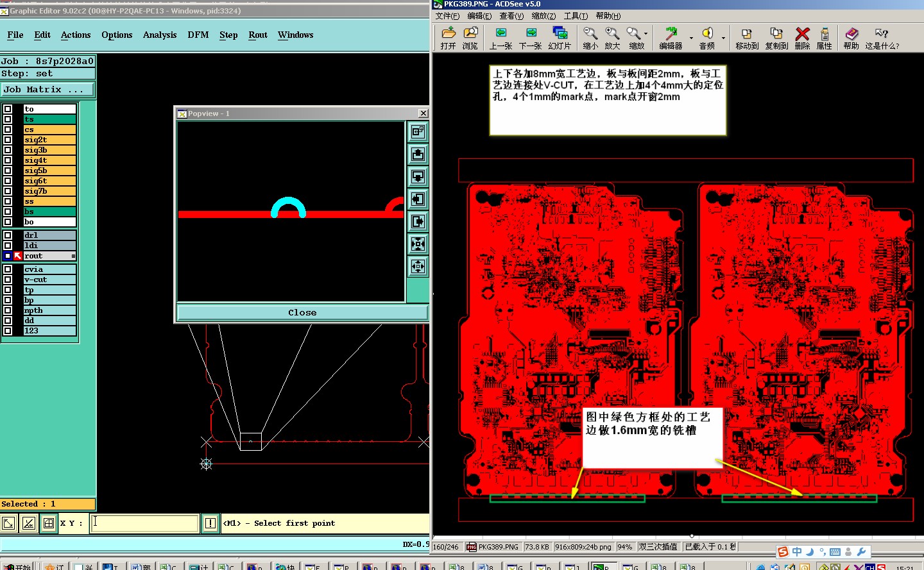The width and height of the screenshot is (924, 570).
Task: Toggle the checkbox for layer 'sig2t'
Action: point(8,140)
